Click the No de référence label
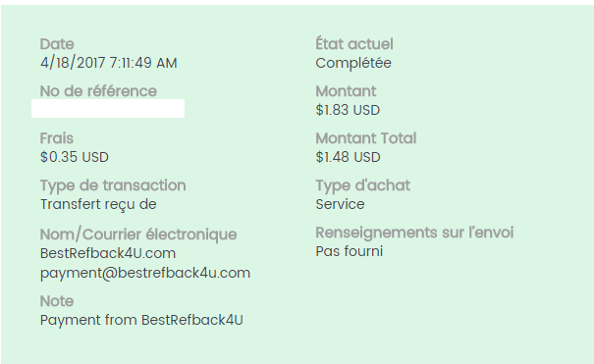 (x=98, y=91)
